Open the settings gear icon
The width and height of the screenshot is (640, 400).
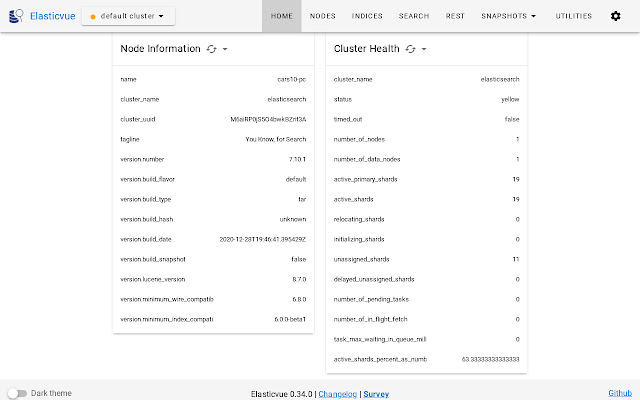pyautogui.click(x=615, y=16)
